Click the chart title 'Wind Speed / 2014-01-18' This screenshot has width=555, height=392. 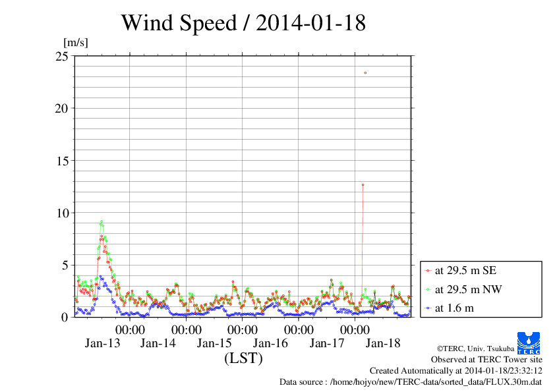pos(243,22)
